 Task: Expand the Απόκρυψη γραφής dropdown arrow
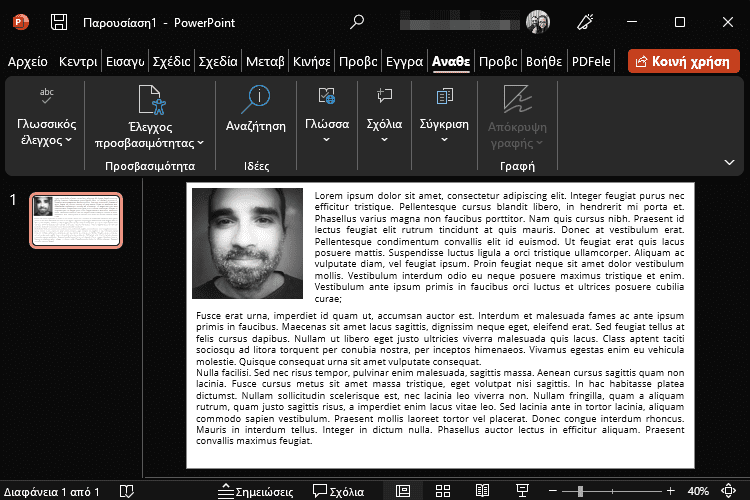point(539,143)
